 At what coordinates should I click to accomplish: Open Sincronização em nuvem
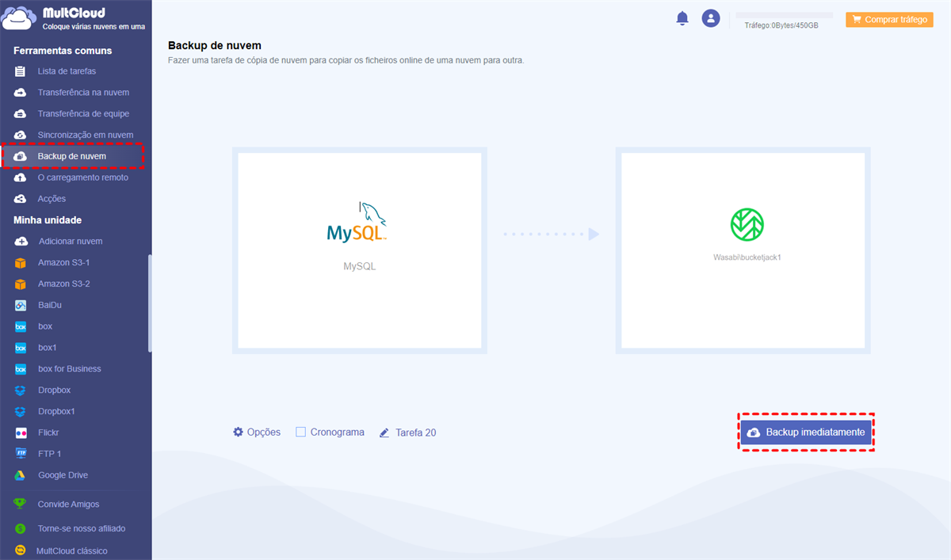point(86,135)
